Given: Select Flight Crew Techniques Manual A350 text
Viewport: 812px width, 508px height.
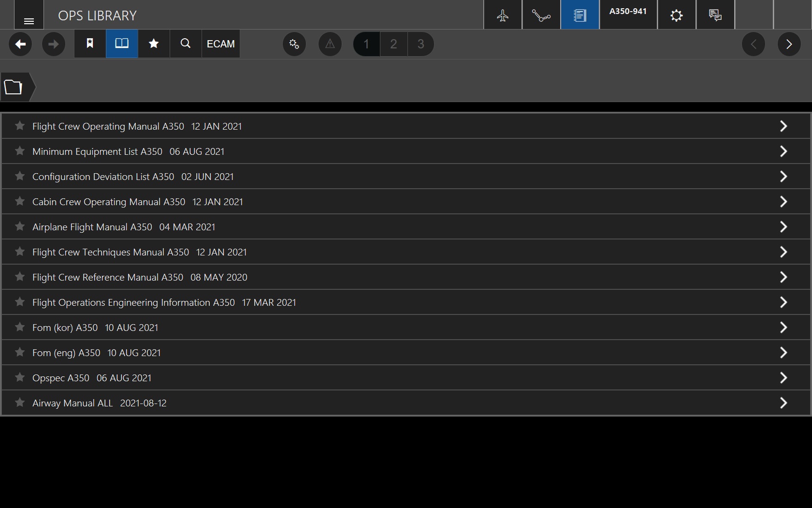Looking at the screenshot, I should 111,252.
